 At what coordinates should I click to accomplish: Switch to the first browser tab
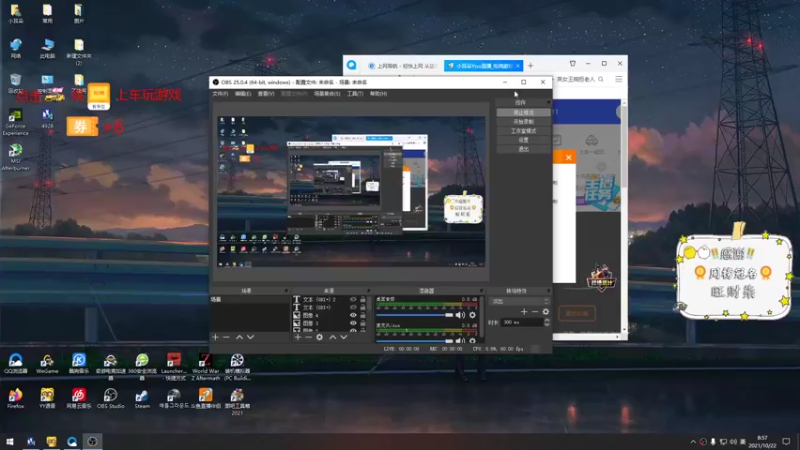tap(402, 66)
